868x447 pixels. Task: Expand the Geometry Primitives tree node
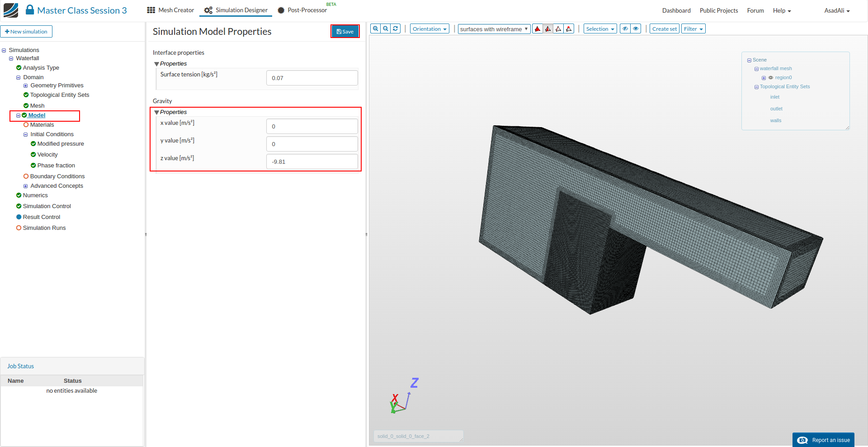pyautogui.click(x=26, y=86)
